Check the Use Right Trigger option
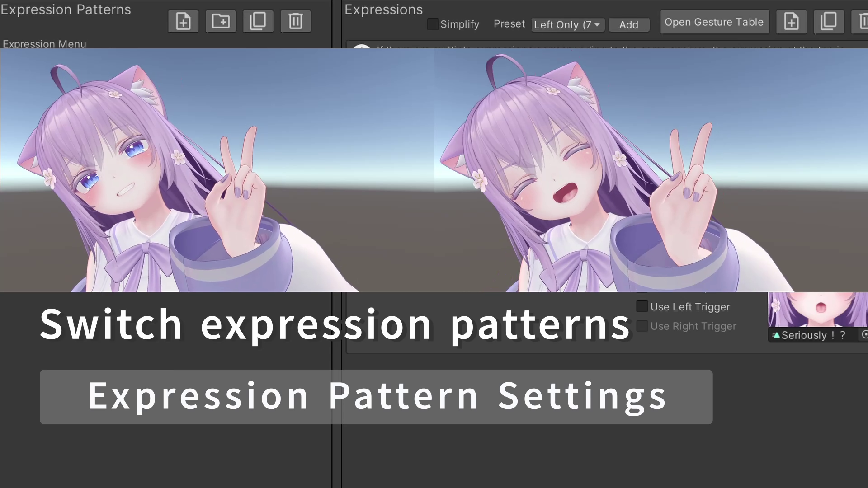 [642, 326]
